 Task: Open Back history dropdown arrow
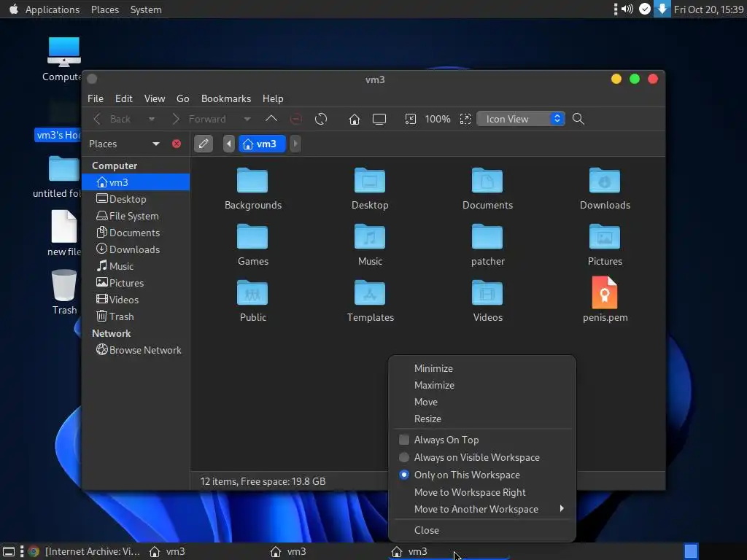[152, 119]
